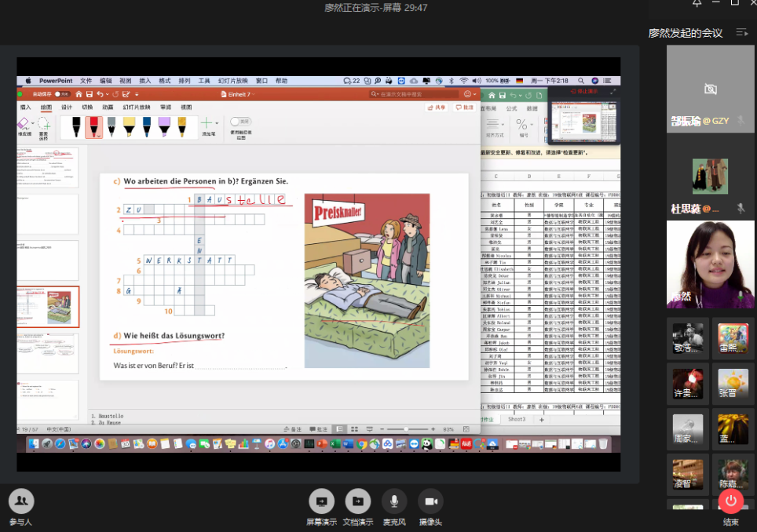The image size is (757, 532).
Task: Toggle 备注 notes in status bar
Action: pos(293,428)
